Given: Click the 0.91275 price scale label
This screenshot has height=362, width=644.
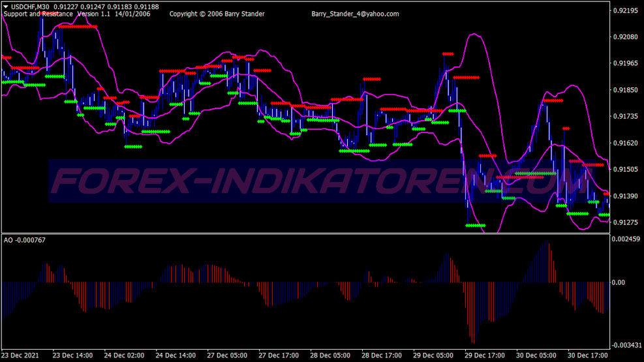Looking at the screenshot, I should pyautogui.click(x=626, y=222).
